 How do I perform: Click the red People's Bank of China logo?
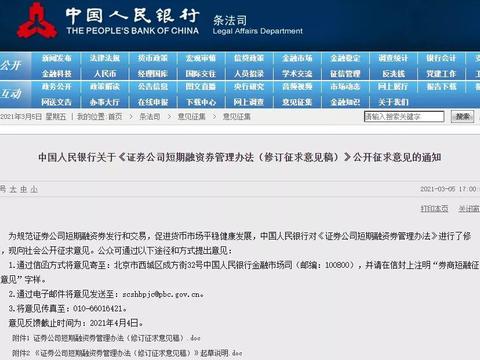click(37, 21)
